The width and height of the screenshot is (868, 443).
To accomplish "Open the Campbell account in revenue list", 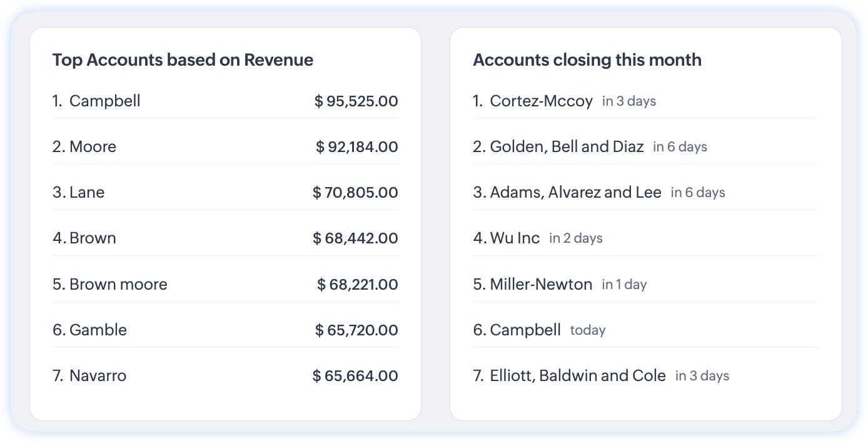I will pos(104,101).
